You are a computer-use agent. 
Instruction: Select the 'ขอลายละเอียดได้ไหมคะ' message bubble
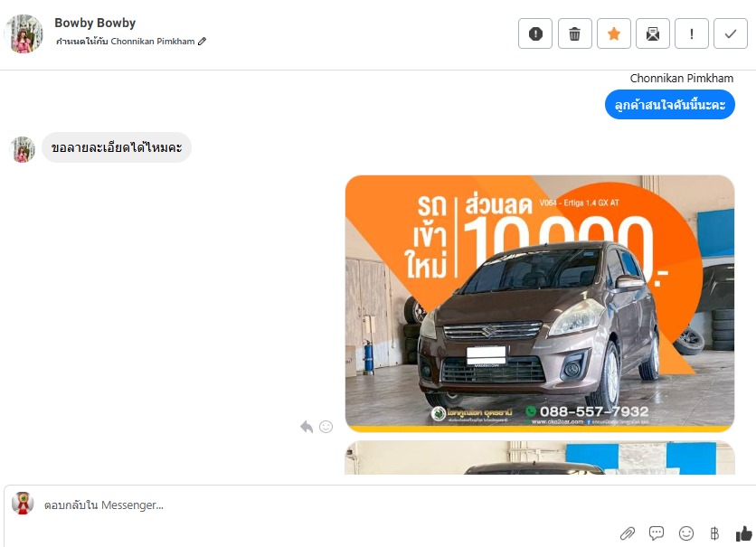coord(117,147)
